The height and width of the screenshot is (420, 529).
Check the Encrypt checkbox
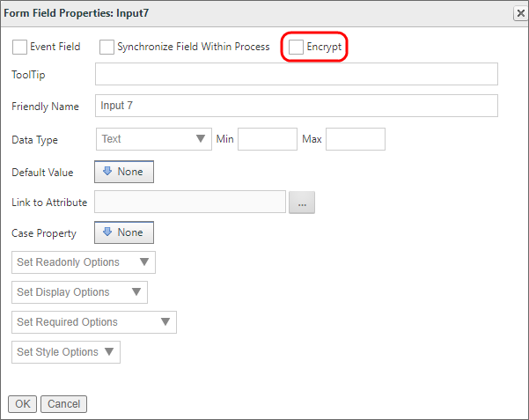coord(297,47)
